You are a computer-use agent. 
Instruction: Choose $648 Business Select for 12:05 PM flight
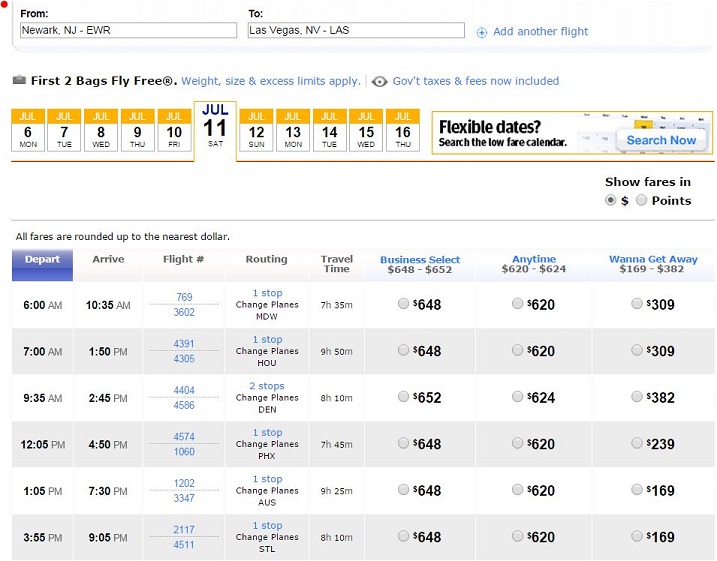tap(403, 443)
